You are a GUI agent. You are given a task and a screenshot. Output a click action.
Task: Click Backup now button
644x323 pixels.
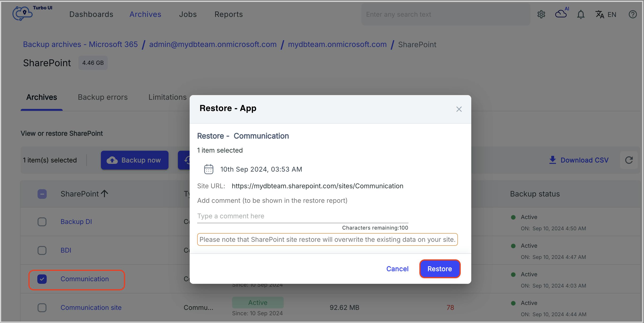click(134, 160)
